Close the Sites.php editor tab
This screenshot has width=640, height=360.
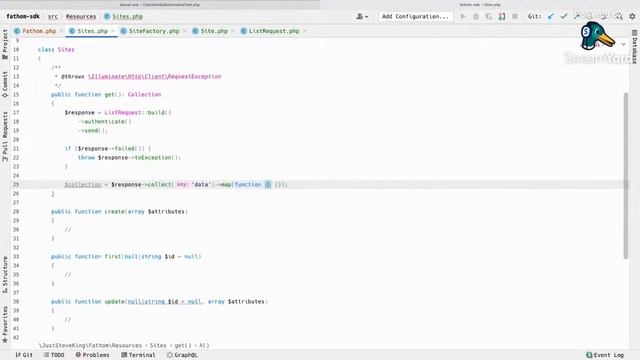pyautogui.click(x=113, y=31)
